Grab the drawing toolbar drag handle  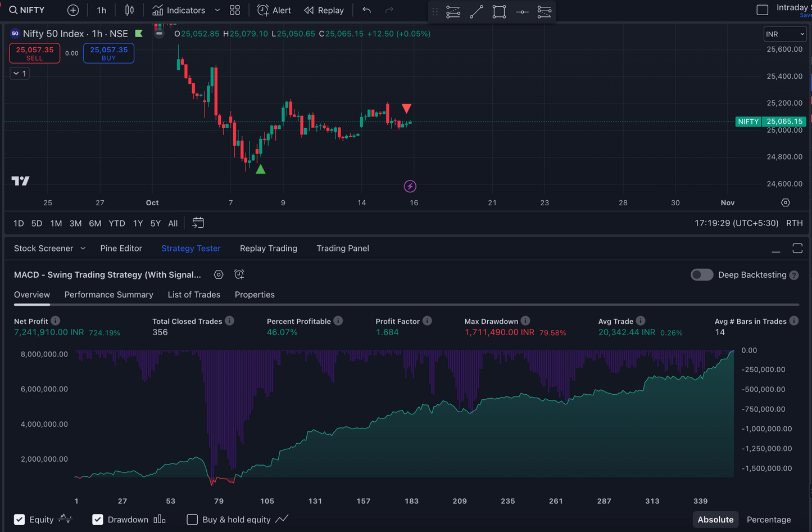click(434, 12)
